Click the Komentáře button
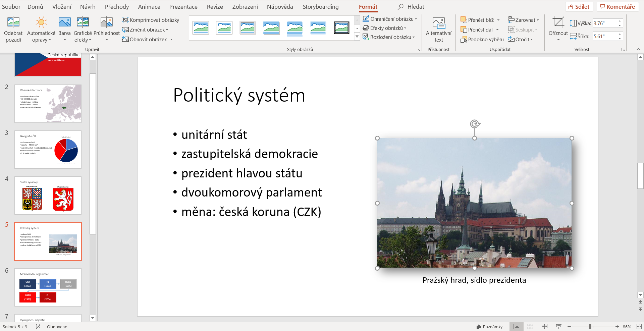 click(x=617, y=7)
